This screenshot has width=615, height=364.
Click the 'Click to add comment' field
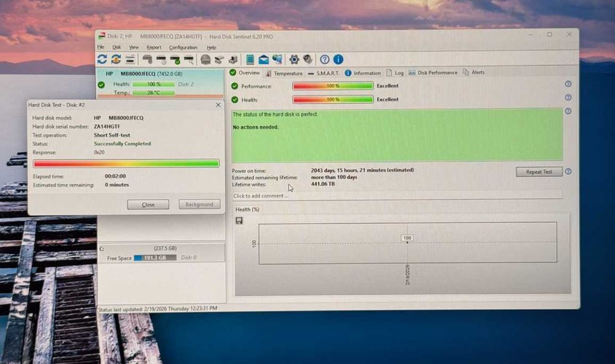click(x=397, y=196)
